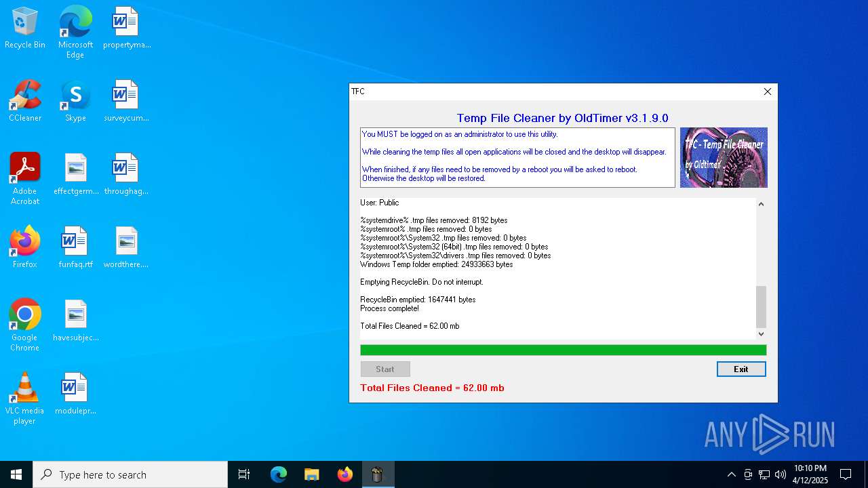Click the tray safely-remove-hardware icon
868x488 pixels.
click(x=748, y=474)
